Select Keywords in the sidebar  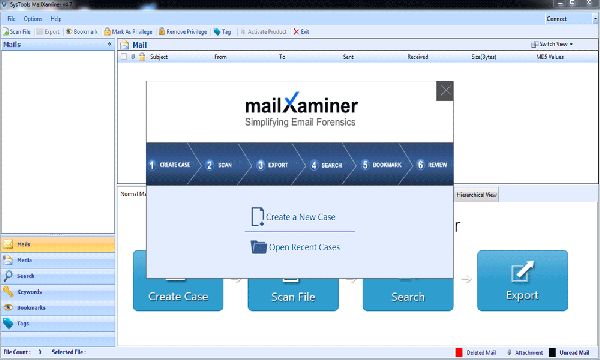tap(58, 292)
